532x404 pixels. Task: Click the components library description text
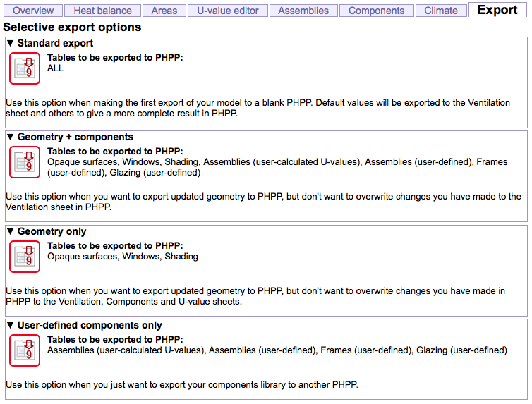coord(182,385)
